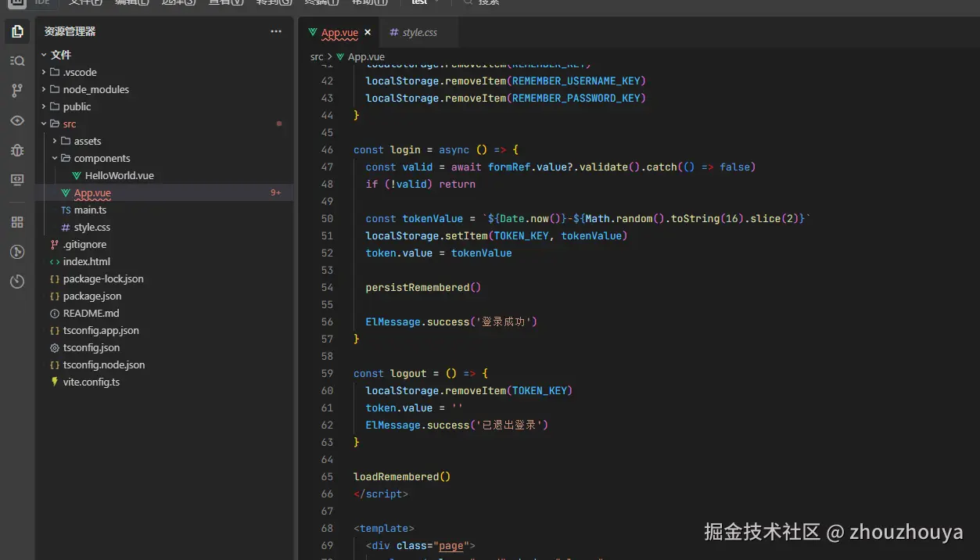
Task: Open the explorer more actions ellipsis menu
Action: (x=275, y=31)
